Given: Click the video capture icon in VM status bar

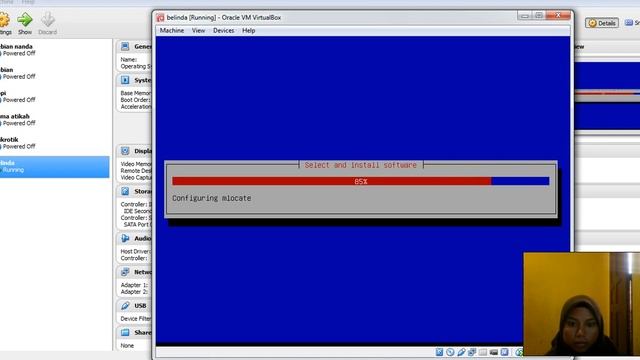Looking at the screenshot, I should pos(493,352).
